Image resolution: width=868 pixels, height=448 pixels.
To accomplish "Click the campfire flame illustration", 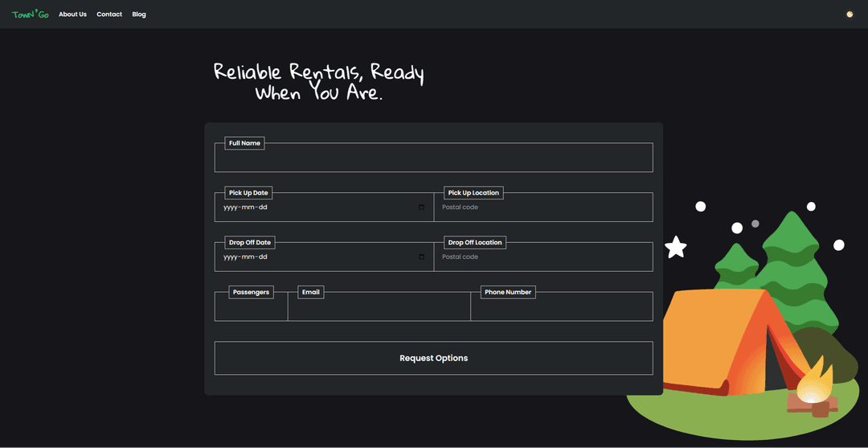I will point(815,382).
